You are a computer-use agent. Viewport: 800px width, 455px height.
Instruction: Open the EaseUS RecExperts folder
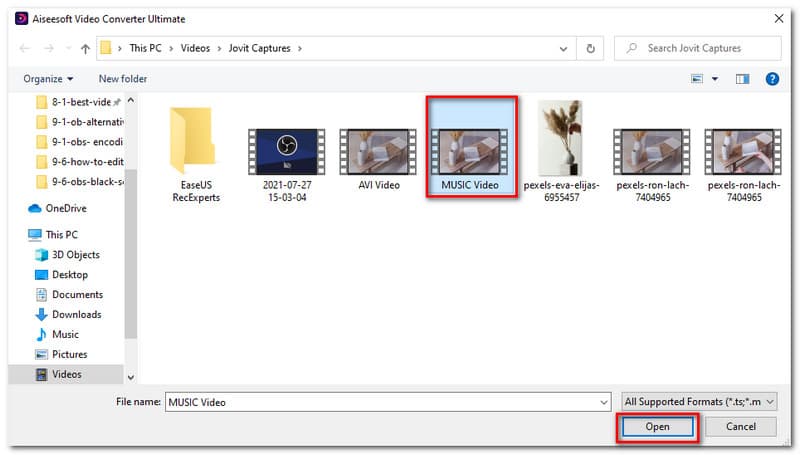[193, 148]
